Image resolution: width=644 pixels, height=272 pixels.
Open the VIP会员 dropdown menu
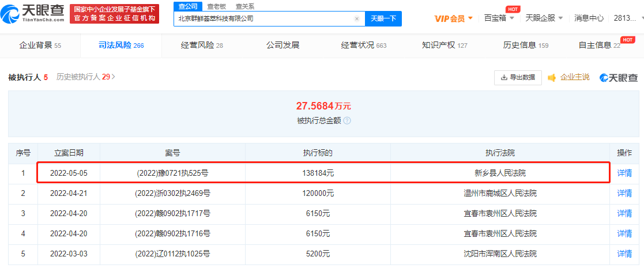pyautogui.click(x=453, y=18)
